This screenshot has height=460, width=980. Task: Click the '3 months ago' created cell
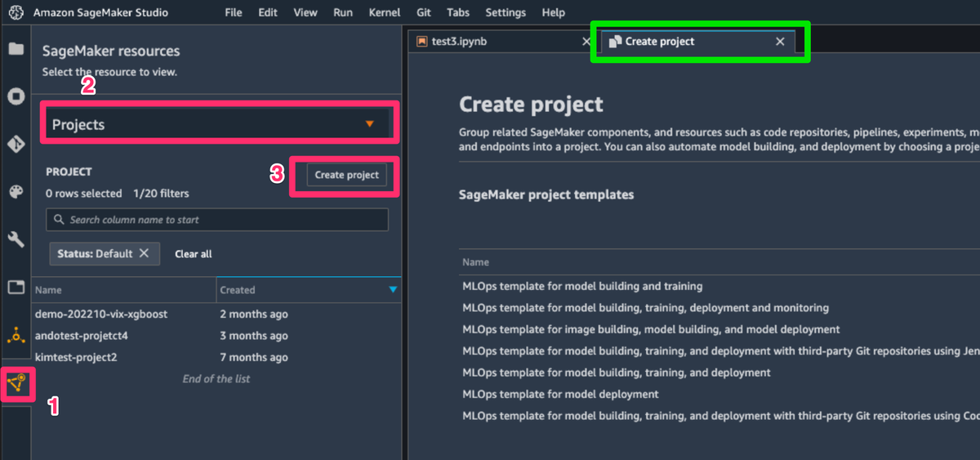tap(254, 336)
